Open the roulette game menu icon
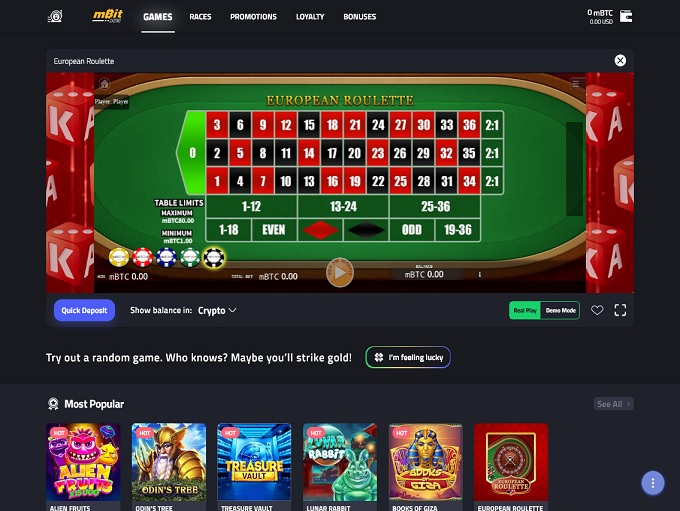Viewport: 680px width, 511px height. (x=575, y=83)
